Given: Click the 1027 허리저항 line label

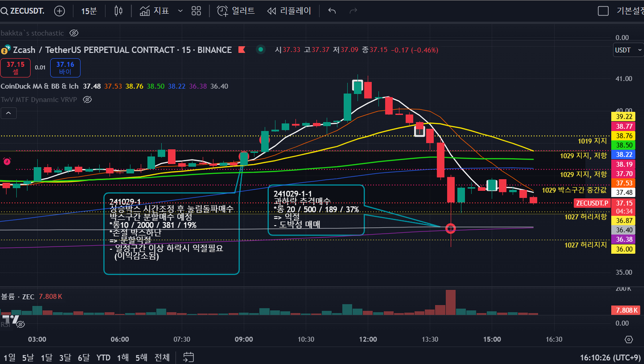Looking at the screenshot, I should pyautogui.click(x=586, y=216).
